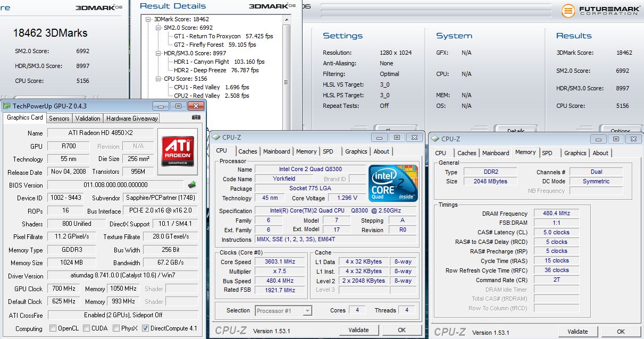Click Validate in the CPU-Z Memory window
The image size is (644, 339).
click(578, 332)
